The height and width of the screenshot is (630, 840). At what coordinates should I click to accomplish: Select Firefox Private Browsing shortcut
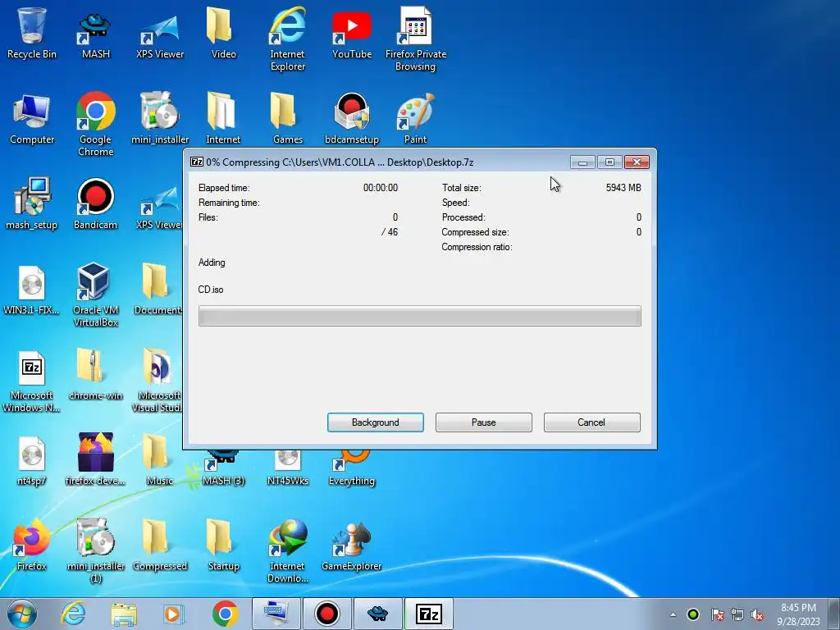[416, 39]
